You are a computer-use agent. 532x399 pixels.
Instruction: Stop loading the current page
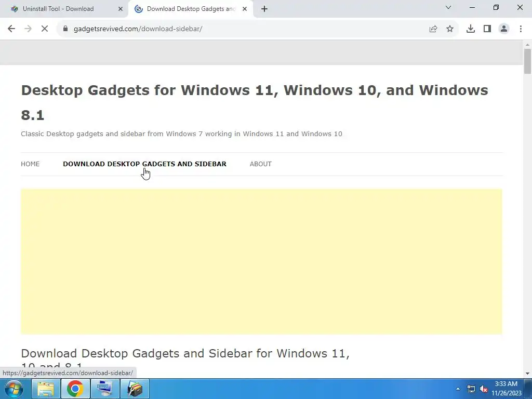point(45,29)
